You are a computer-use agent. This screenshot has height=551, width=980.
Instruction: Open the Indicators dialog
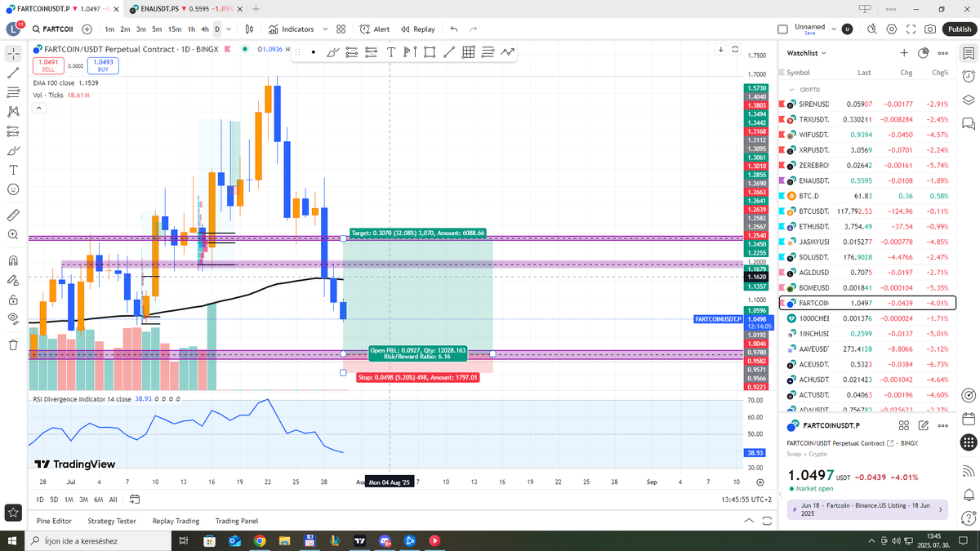coord(291,29)
